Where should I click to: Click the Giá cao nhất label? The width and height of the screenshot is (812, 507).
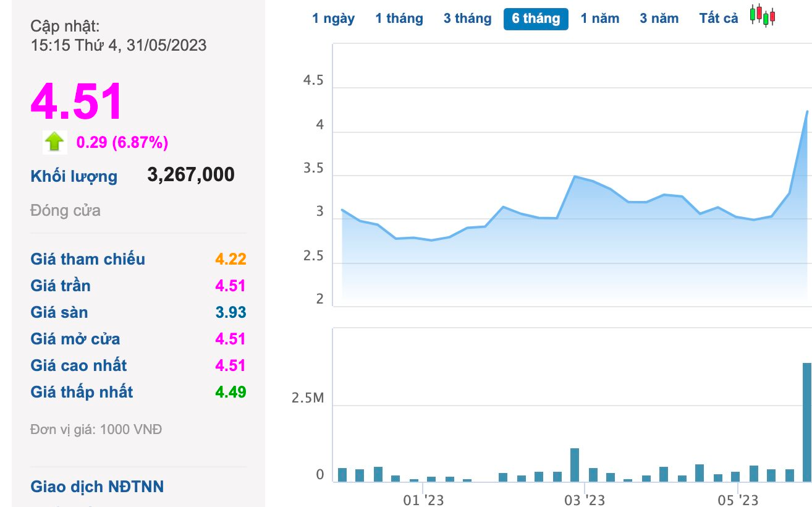[78, 365]
